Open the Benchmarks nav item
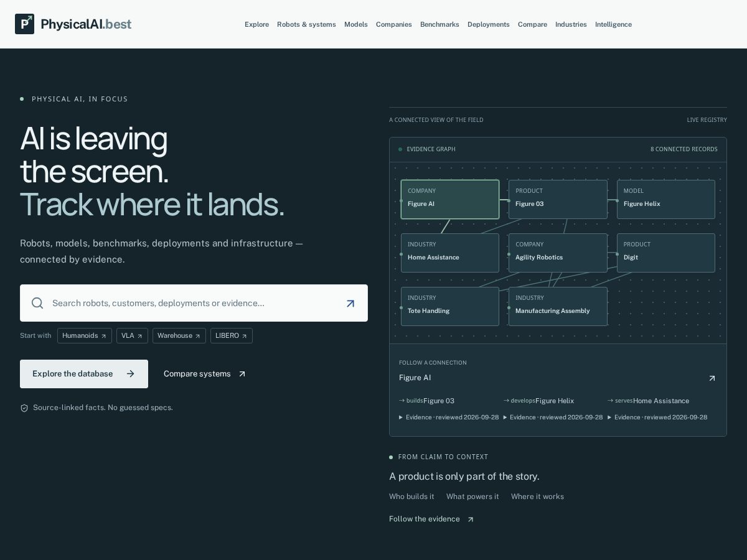This screenshot has width=747, height=560. [439, 24]
